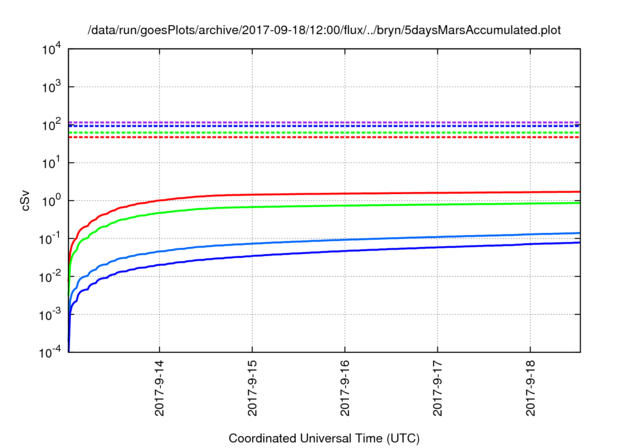Click the 10^-3 y-axis tick label
640x448 pixels.
click(x=50, y=315)
